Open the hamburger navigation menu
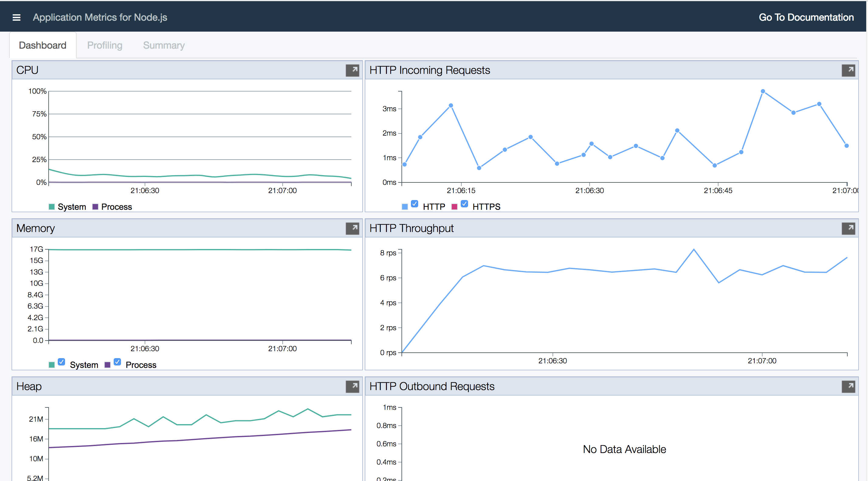This screenshot has height=481, width=868. coord(16,18)
